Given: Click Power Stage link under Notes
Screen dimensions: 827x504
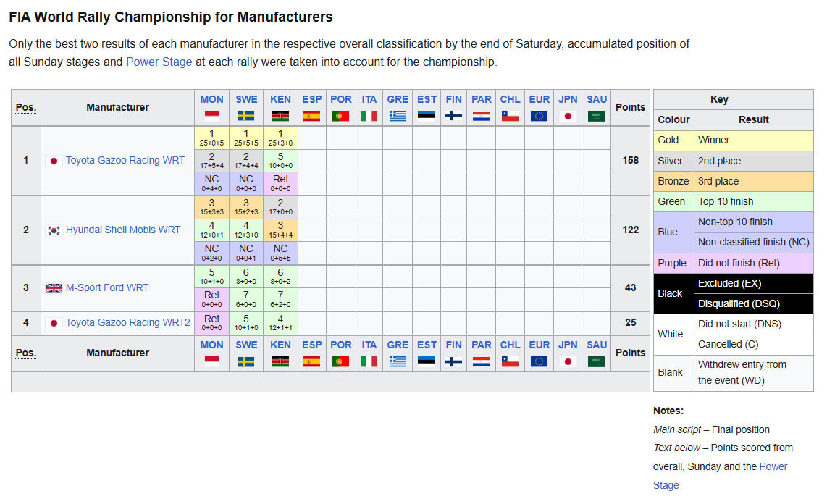Looking at the screenshot, I should point(720,476).
